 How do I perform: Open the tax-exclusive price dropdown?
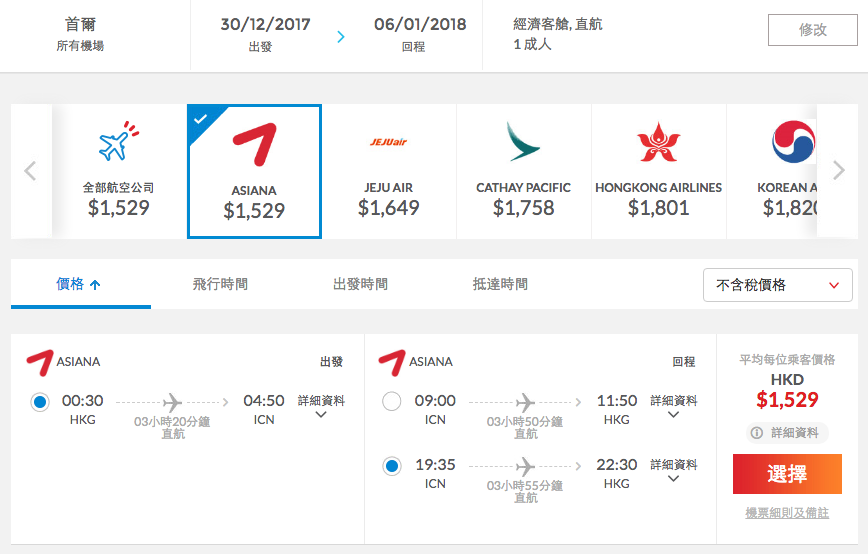(777, 285)
